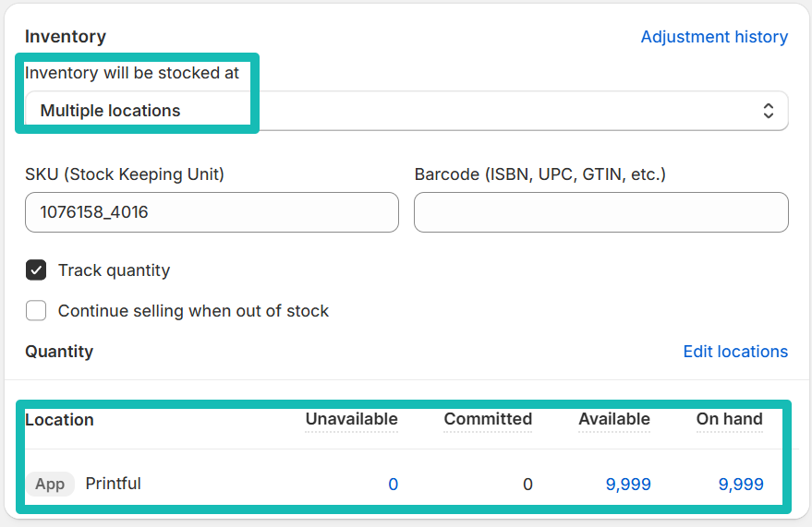812x527 pixels.
Task: Select the Available column header
Action: (x=614, y=419)
